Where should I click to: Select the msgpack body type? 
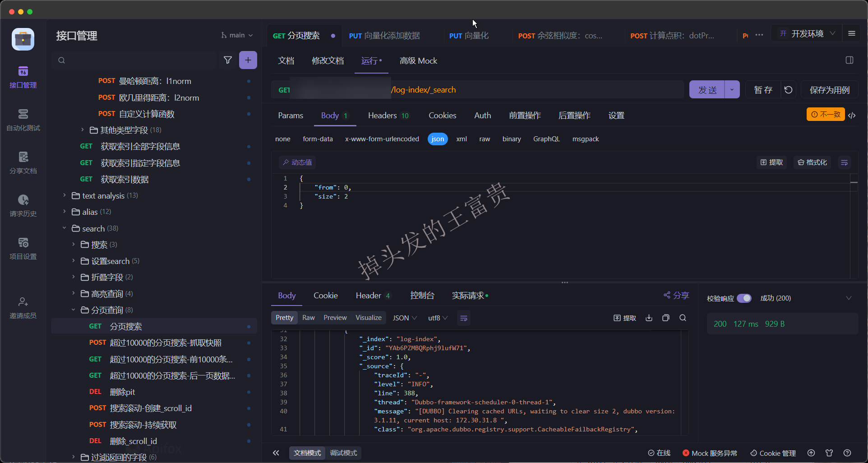(586, 139)
